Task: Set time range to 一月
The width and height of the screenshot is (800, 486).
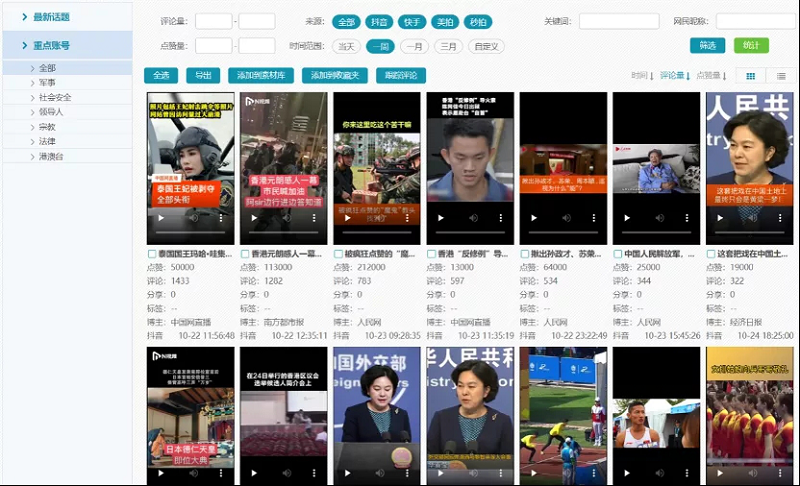Action: [x=415, y=46]
